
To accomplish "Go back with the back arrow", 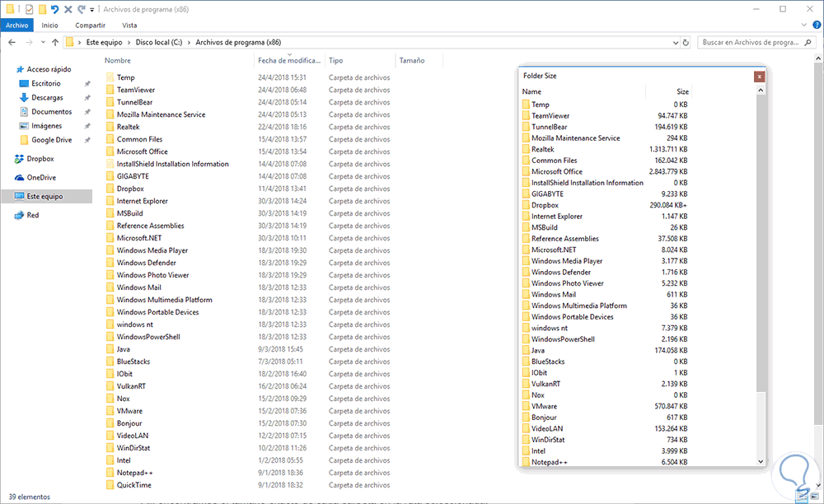I will pos(12,43).
